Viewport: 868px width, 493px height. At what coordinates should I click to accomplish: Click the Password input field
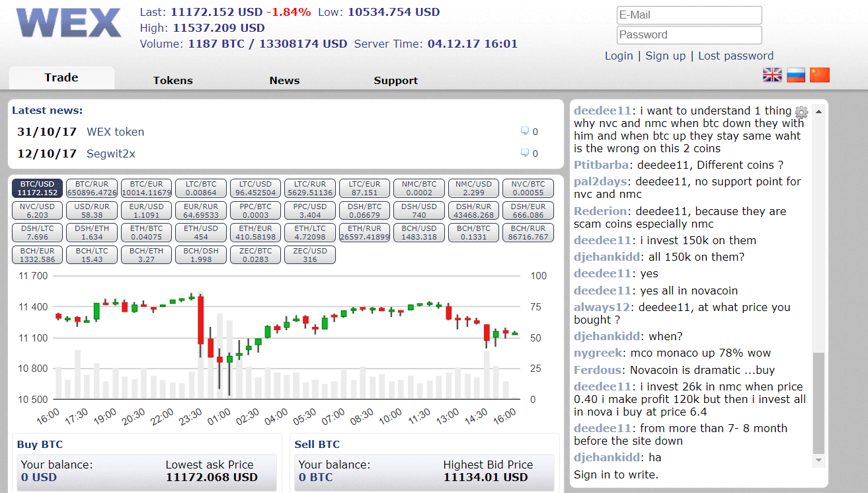pos(690,34)
